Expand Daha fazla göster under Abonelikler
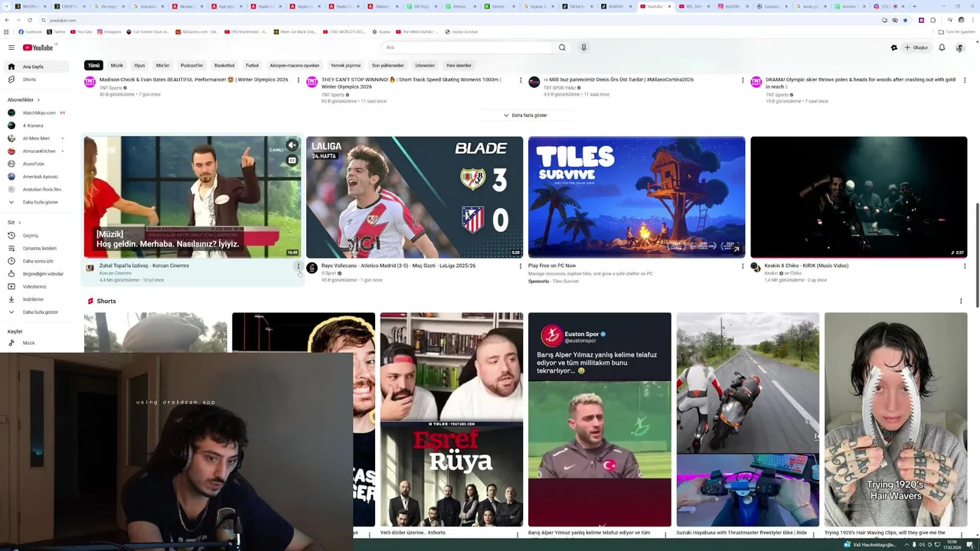This screenshot has height=551, width=980. [38, 202]
